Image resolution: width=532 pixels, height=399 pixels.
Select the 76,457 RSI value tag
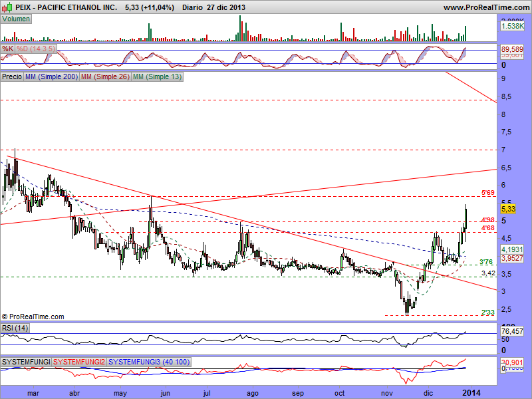point(512,331)
